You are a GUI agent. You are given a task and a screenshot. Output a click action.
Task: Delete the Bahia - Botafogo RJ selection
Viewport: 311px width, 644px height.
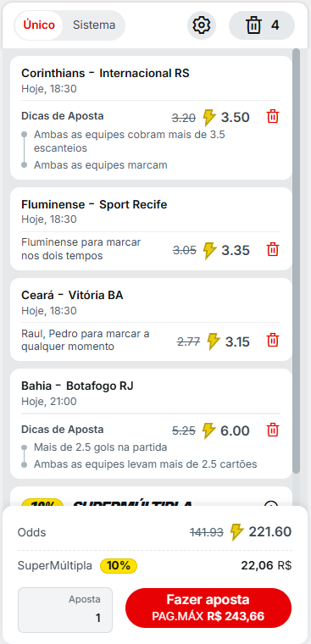273,430
